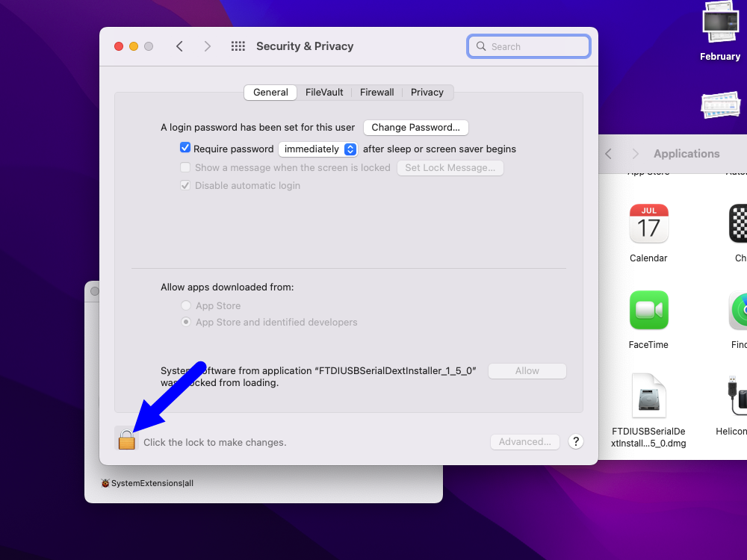Click the Advanced button
This screenshot has height=560, width=747.
click(x=524, y=441)
